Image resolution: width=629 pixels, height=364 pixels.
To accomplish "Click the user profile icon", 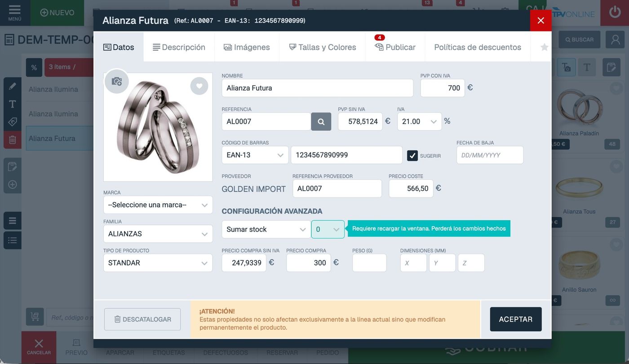I will (x=615, y=39).
